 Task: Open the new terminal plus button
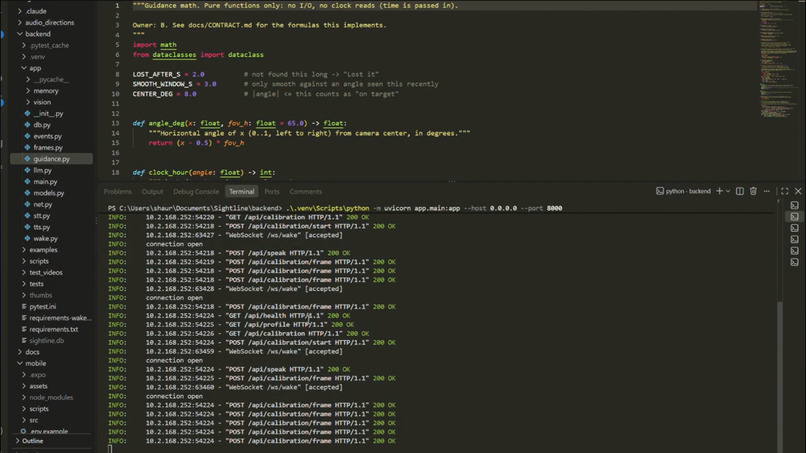pyautogui.click(x=719, y=191)
